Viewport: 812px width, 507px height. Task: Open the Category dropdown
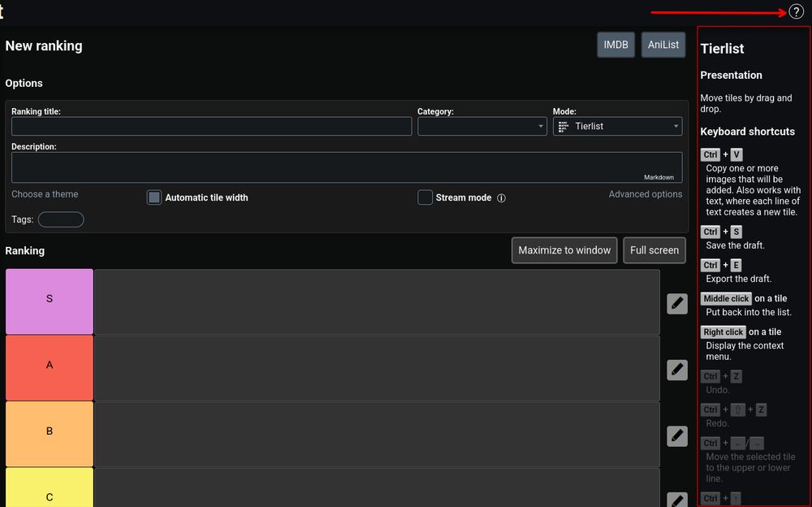482,126
